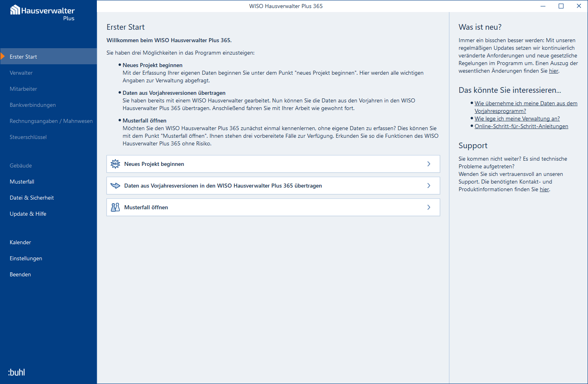Open the Kalender sidebar entry
Viewport: 588px width, 384px height.
click(48, 242)
